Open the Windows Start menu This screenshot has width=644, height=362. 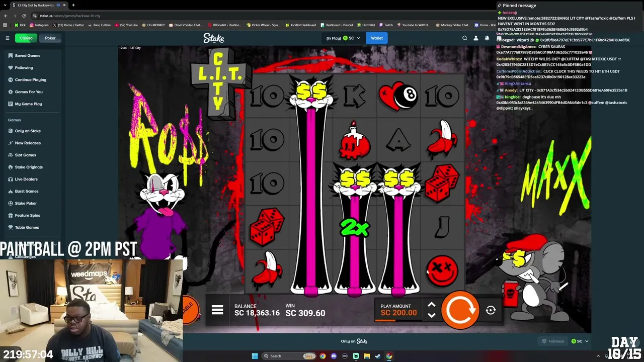[x=255, y=356]
